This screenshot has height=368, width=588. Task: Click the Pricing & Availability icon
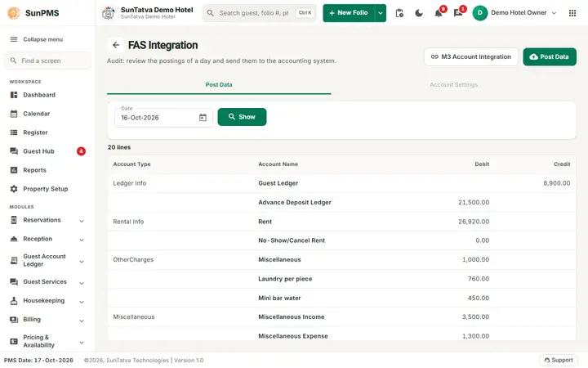14,341
